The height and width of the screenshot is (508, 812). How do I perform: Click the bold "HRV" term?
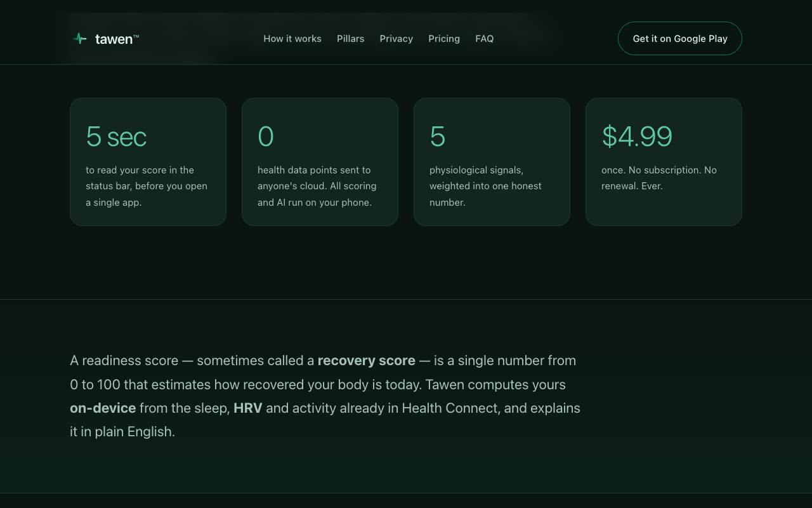248,408
